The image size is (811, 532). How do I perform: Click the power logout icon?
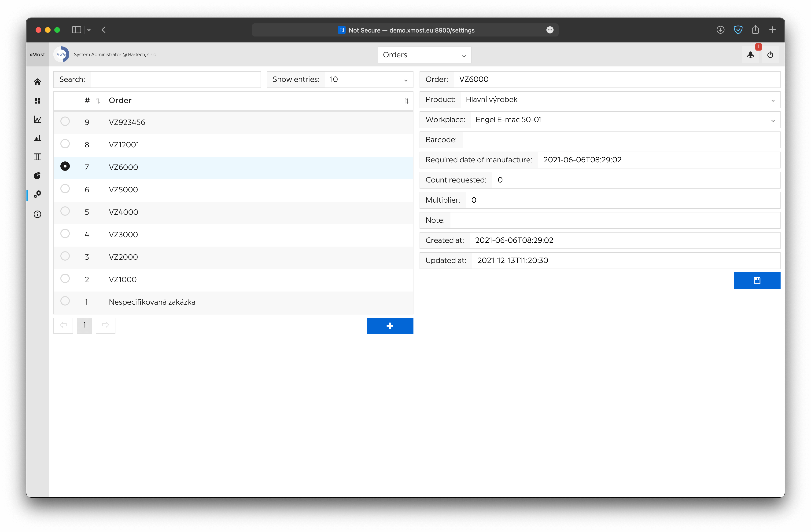(x=770, y=55)
